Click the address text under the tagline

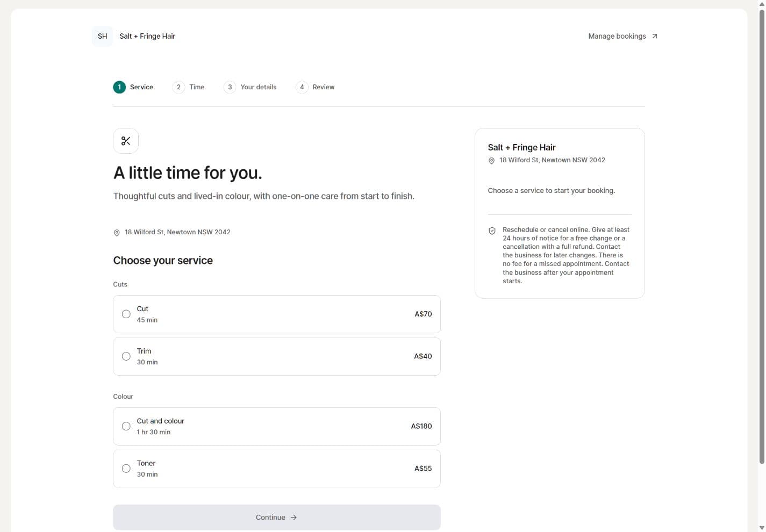click(177, 232)
